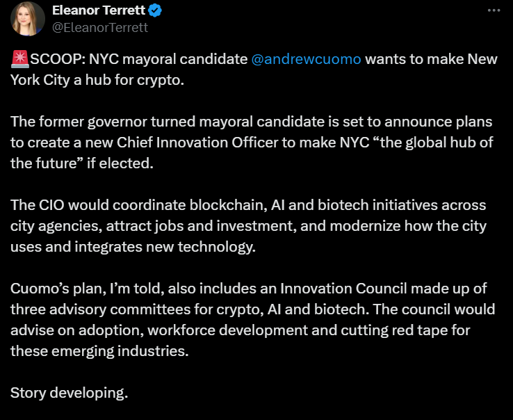Viewport: 513px width, 420px height.
Task: Click the red siren emoji
Action: (19, 59)
